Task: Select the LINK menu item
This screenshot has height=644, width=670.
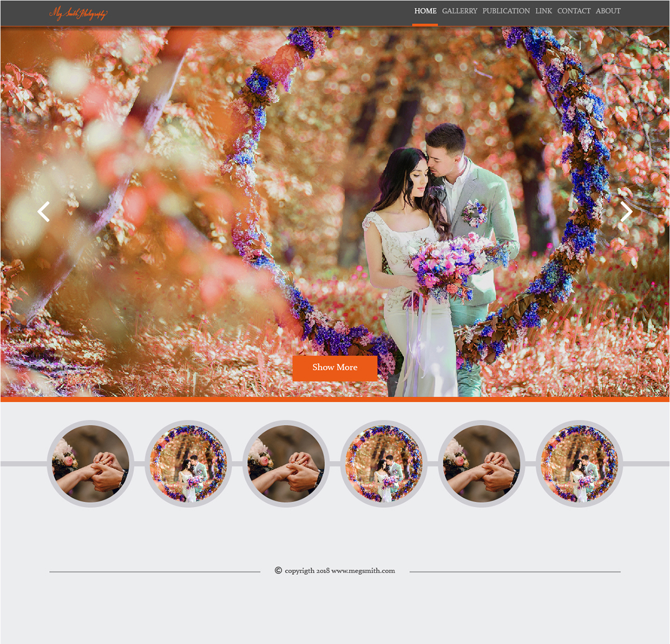Action: [x=543, y=11]
